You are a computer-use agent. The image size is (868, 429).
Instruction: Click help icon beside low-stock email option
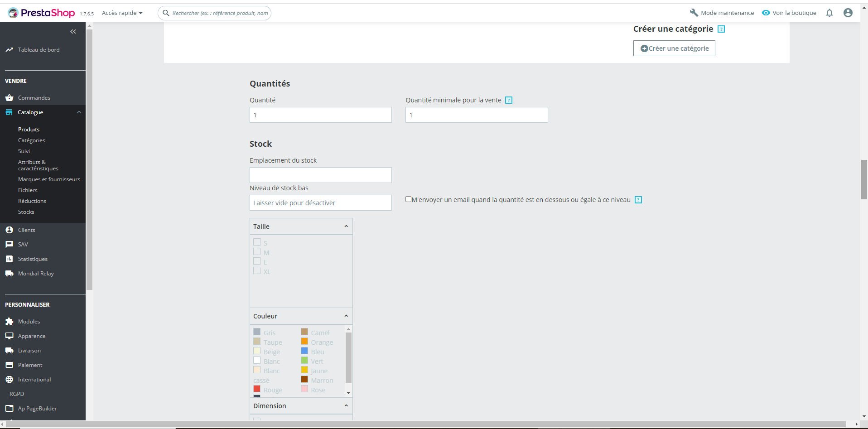[638, 200]
